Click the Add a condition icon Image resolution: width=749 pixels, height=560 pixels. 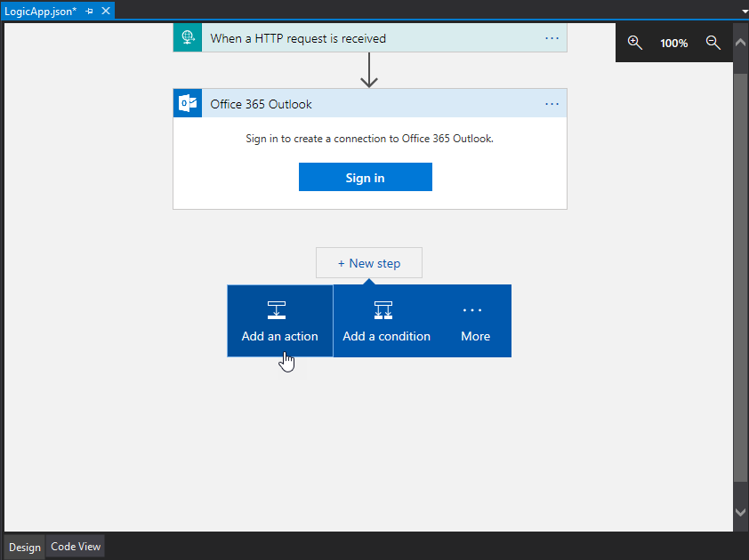[x=383, y=310]
